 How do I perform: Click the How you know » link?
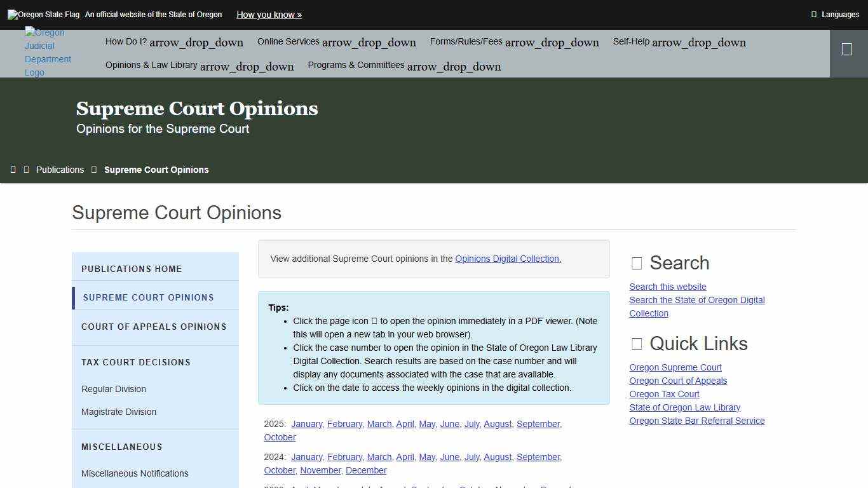pyautogui.click(x=269, y=15)
